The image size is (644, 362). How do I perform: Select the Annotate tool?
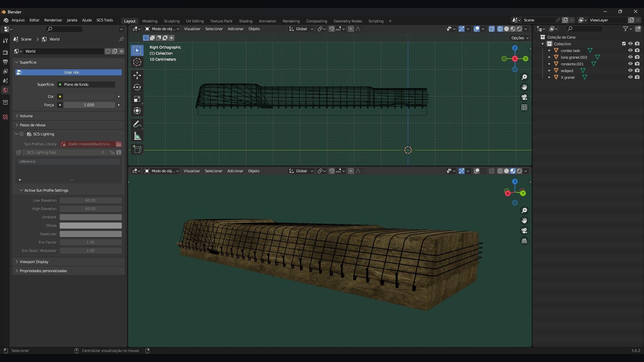coord(137,124)
